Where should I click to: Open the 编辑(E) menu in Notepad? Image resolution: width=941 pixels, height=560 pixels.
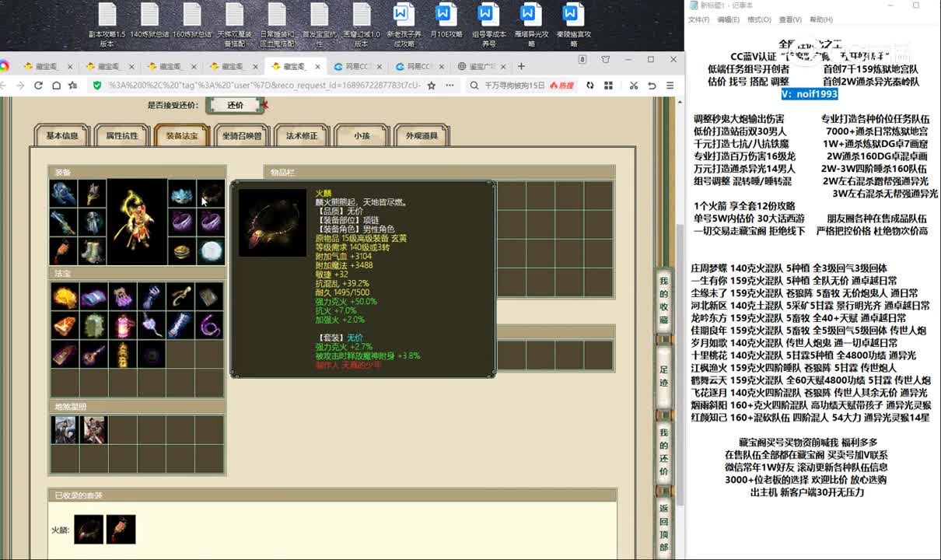click(x=729, y=19)
